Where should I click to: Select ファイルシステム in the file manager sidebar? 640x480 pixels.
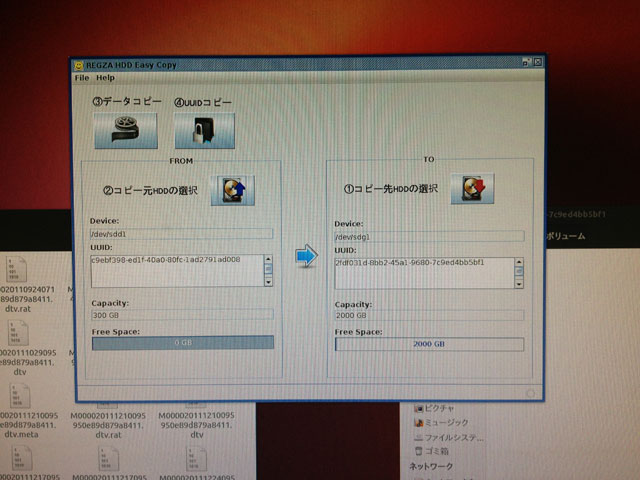449,438
